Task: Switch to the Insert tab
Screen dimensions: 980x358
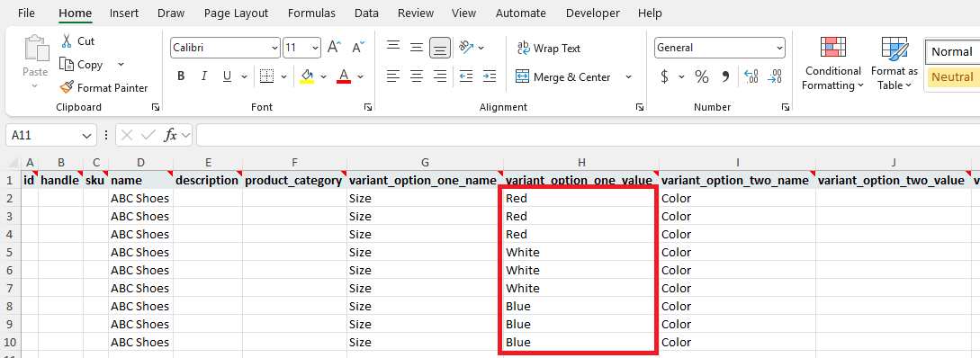Action: (124, 13)
